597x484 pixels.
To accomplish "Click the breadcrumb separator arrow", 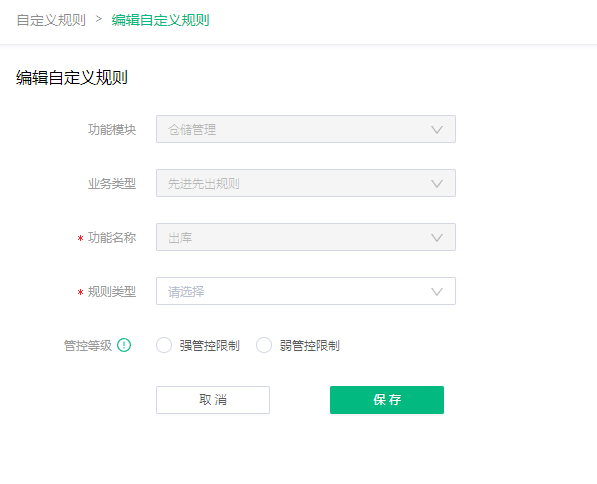I will point(99,19).
